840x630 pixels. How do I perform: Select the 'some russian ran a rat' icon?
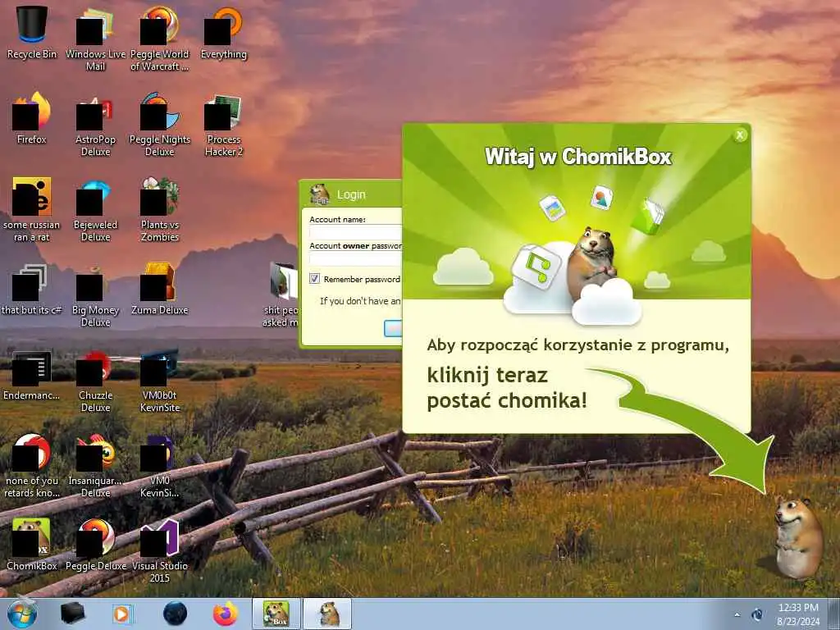[32, 209]
